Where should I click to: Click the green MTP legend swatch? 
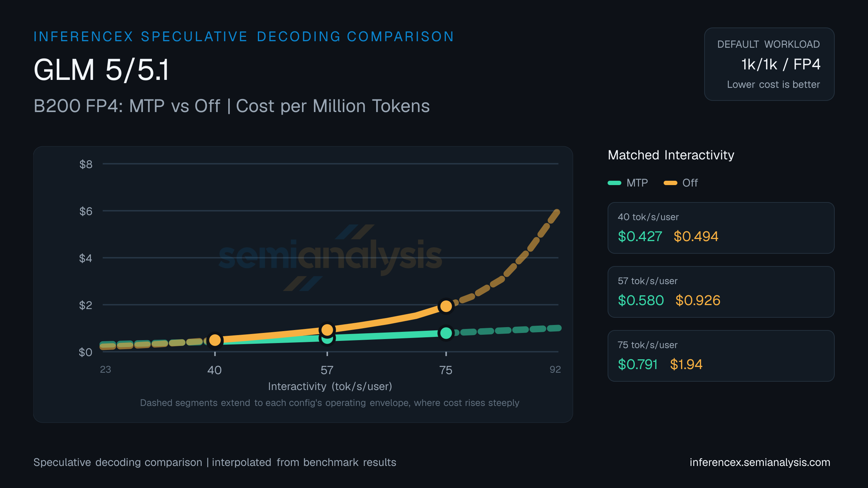tap(614, 183)
